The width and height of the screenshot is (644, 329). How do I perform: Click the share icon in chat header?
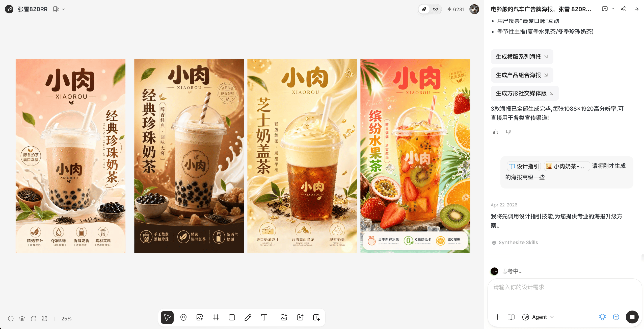click(x=623, y=9)
